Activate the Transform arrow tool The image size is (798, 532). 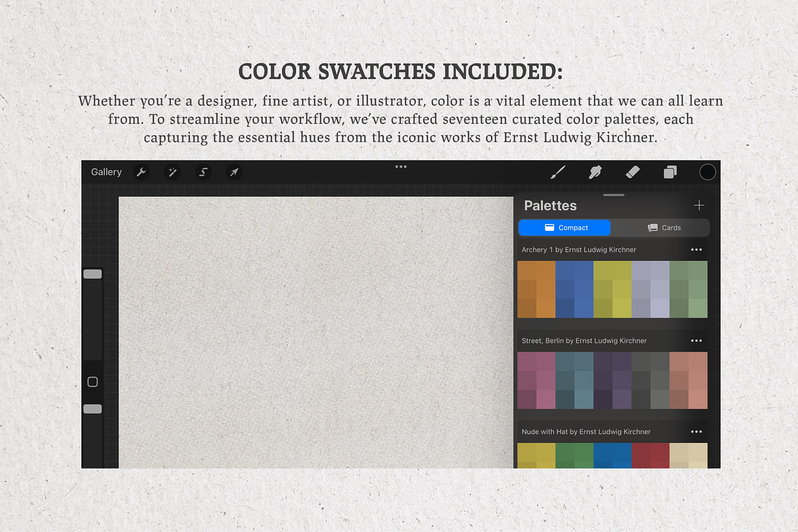pyautogui.click(x=234, y=172)
